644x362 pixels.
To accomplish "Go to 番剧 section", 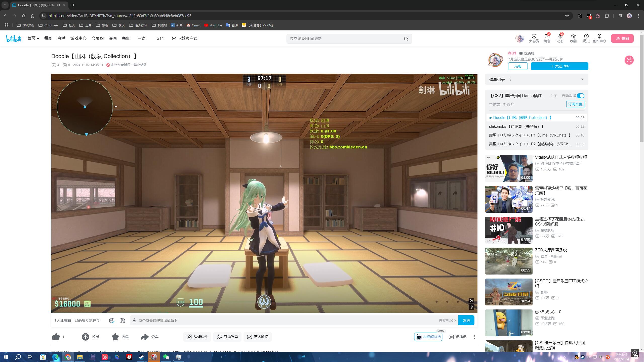I will (48, 38).
